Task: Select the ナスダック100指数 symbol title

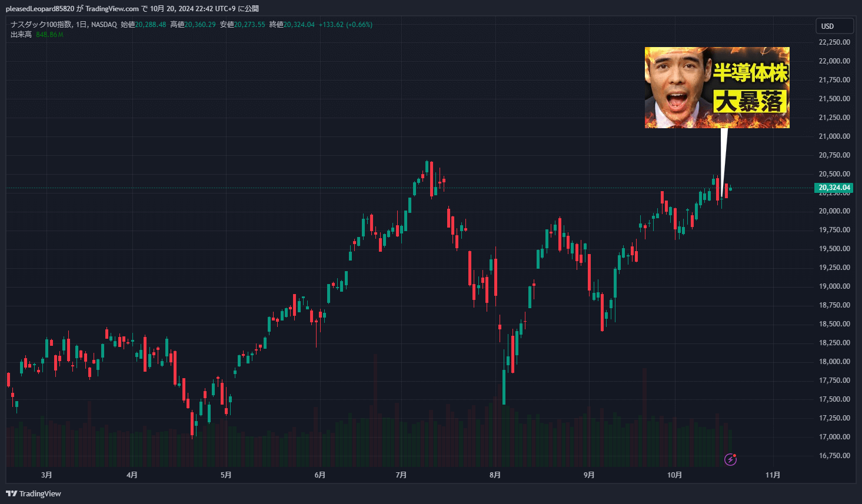Action: pyautogui.click(x=41, y=25)
